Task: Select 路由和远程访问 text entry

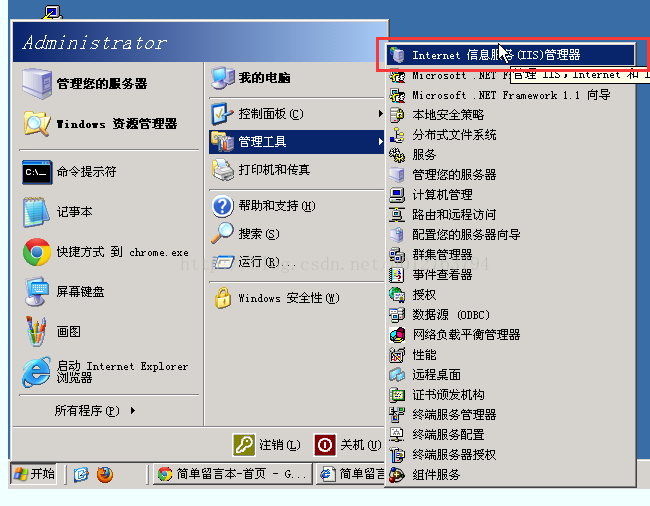Action: point(454,215)
